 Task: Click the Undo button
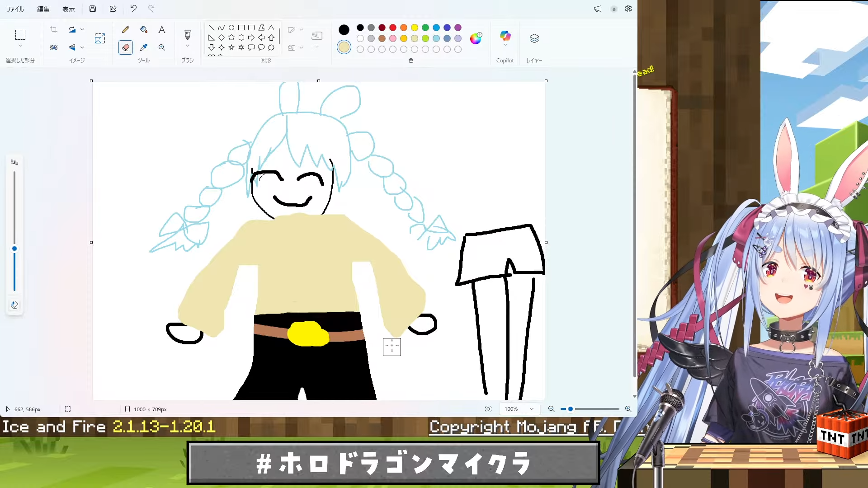tap(133, 9)
